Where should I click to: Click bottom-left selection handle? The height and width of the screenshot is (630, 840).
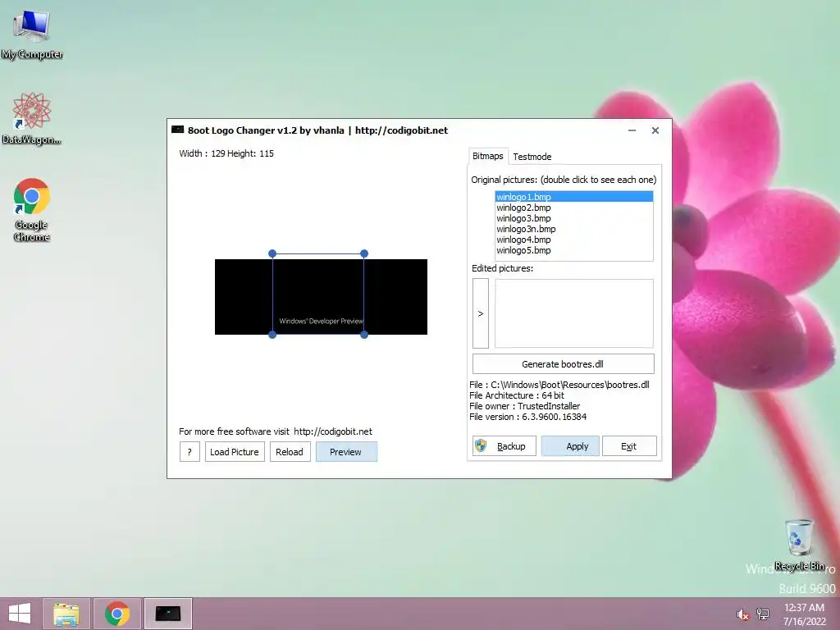272,335
